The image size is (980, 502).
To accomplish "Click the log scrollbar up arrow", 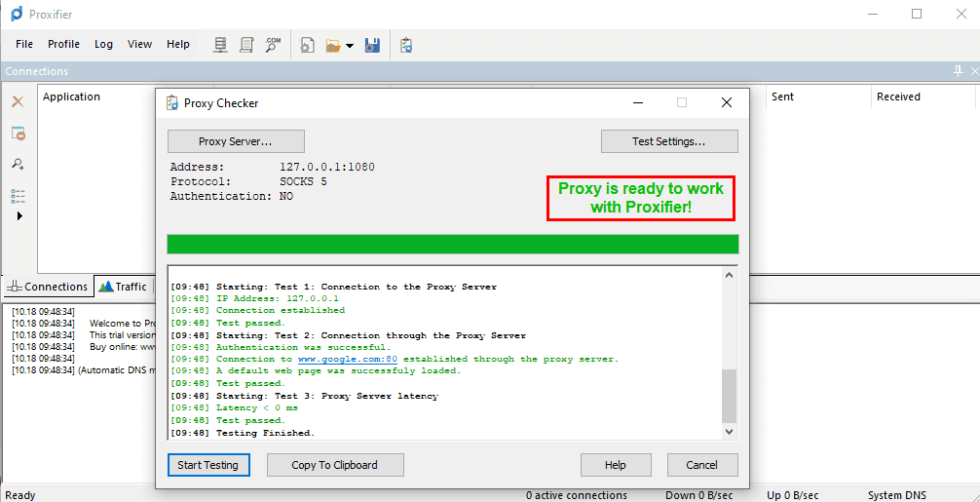I will coord(730,275).
